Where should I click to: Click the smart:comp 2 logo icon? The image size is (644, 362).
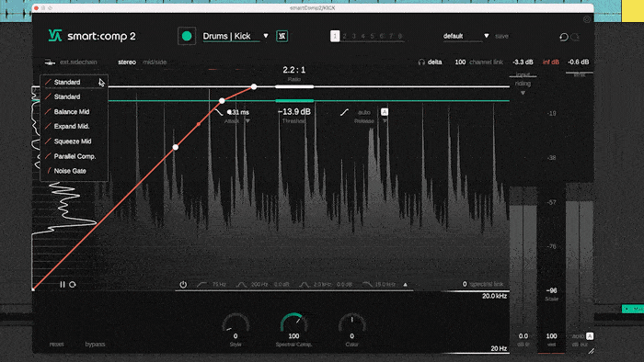tap(55, 36)
